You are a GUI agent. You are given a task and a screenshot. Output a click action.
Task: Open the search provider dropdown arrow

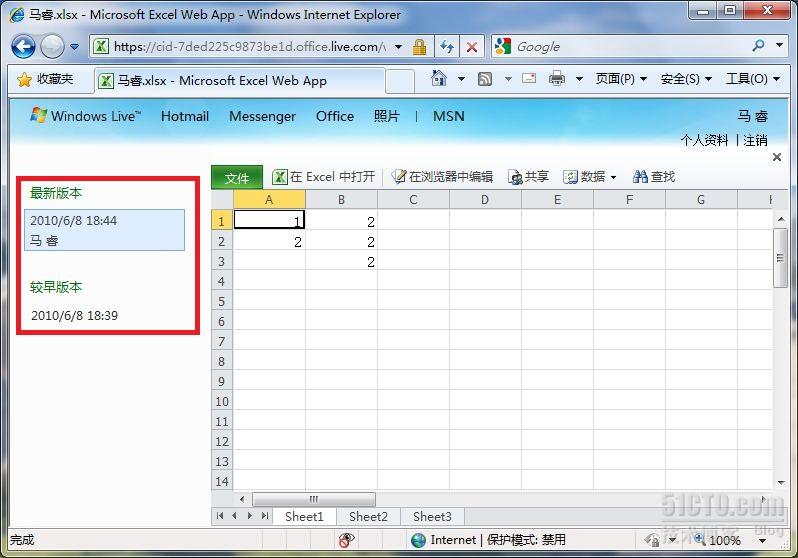(x=779, y=45)
